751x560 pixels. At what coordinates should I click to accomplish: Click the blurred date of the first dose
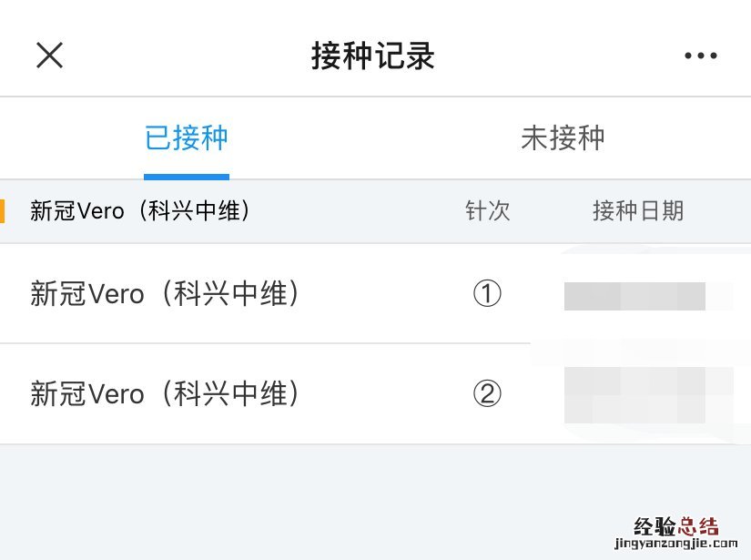635,296
